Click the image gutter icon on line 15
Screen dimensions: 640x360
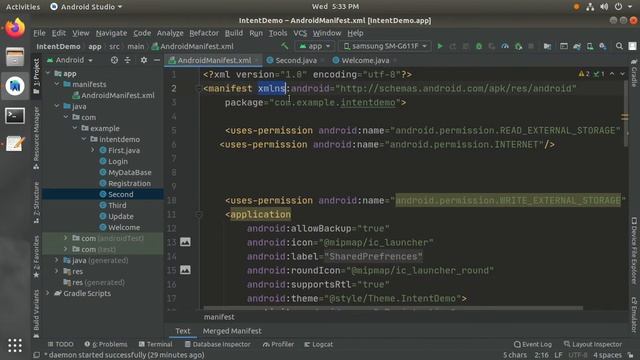pos(185,270)
